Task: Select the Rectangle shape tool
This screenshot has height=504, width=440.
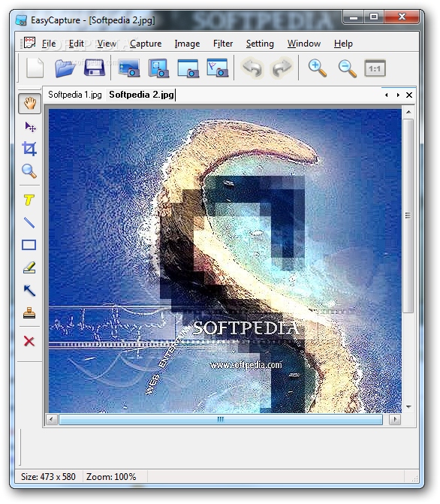Action: 29,245
